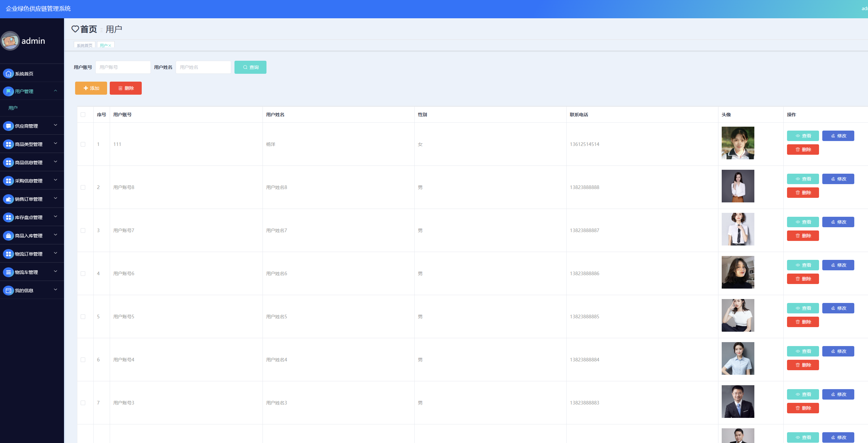Click the chat icon beside 供应商管理
This screenshot has height=443, width=868.
(x=8, y=126)
